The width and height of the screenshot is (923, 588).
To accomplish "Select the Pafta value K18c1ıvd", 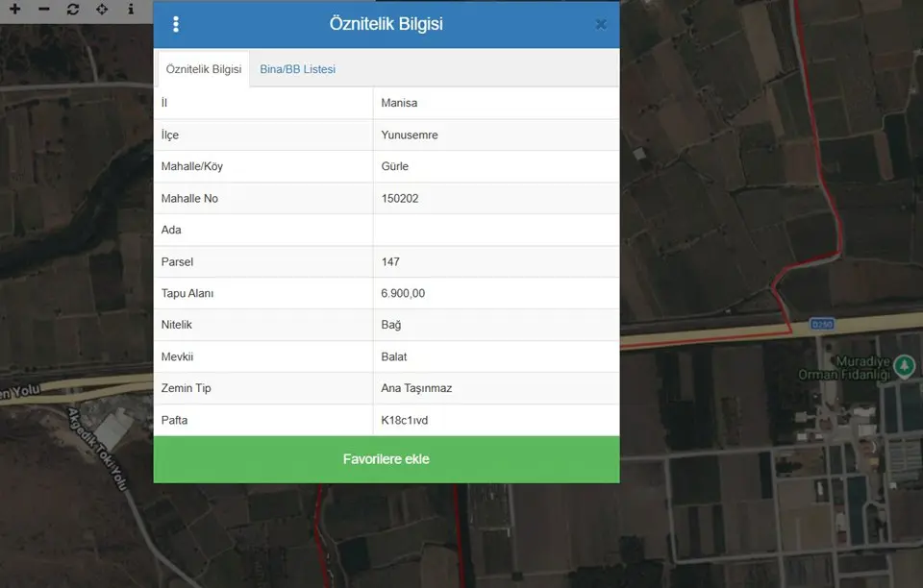I will coord(405,420).
